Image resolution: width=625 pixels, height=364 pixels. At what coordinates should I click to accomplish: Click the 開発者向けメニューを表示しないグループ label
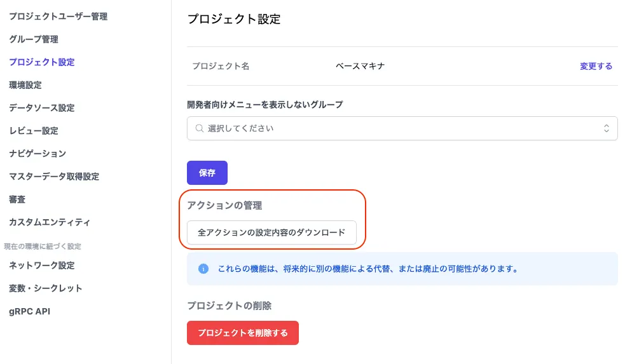[x=265, y=105]
